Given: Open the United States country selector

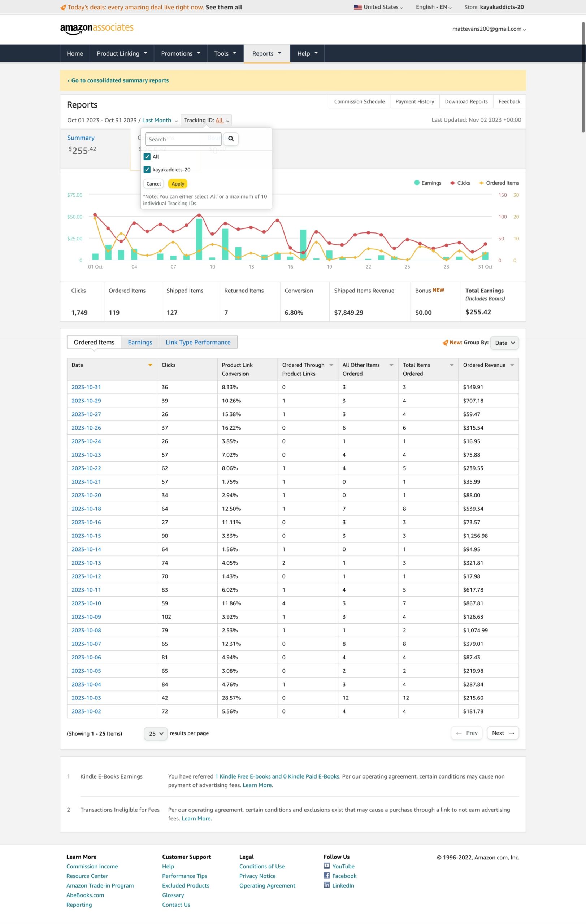Looking at the screenshot, I should pos(378,7).
